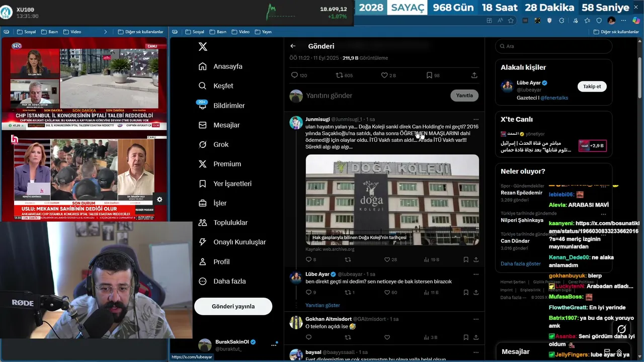Open Premium in the sidebar

point(220,164)
